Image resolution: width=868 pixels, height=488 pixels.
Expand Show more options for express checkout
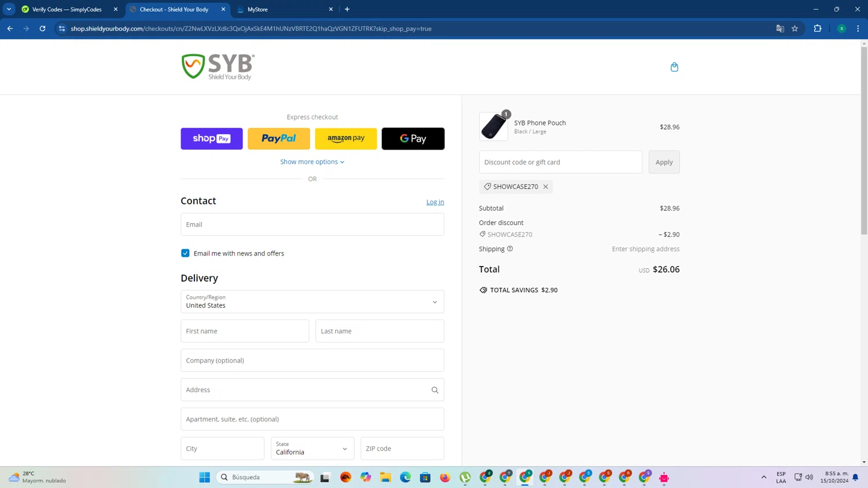click(x=312, y=162)
